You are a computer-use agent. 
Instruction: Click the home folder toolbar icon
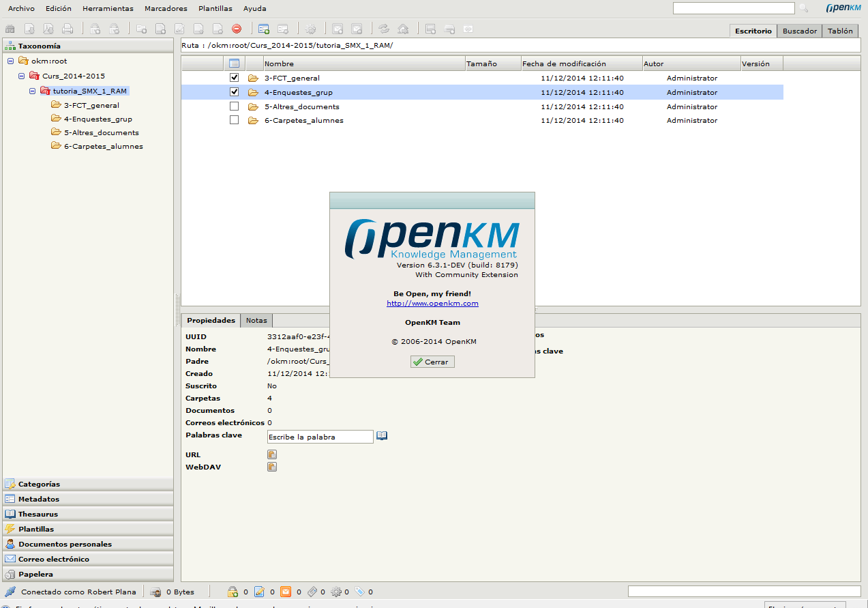(x=403, y=29)
